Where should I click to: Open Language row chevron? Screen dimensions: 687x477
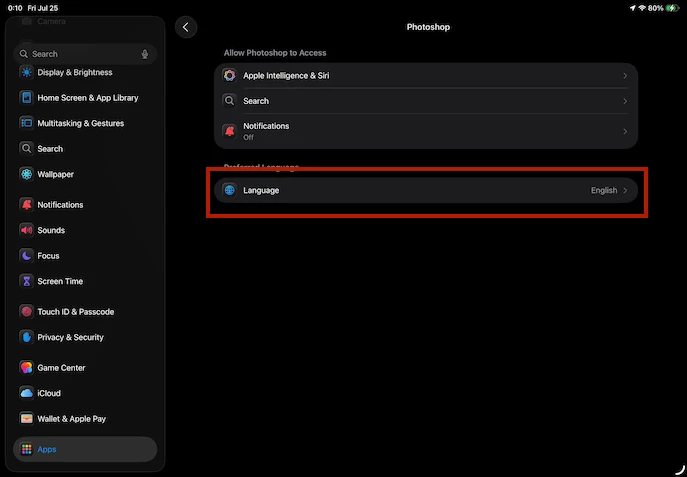[625, 191]
